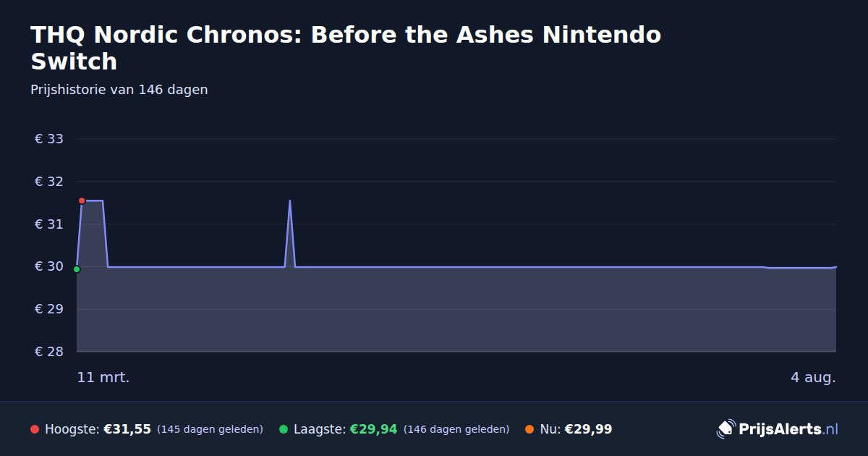Click the 145 dagen geleden note

tap(210, 429)
